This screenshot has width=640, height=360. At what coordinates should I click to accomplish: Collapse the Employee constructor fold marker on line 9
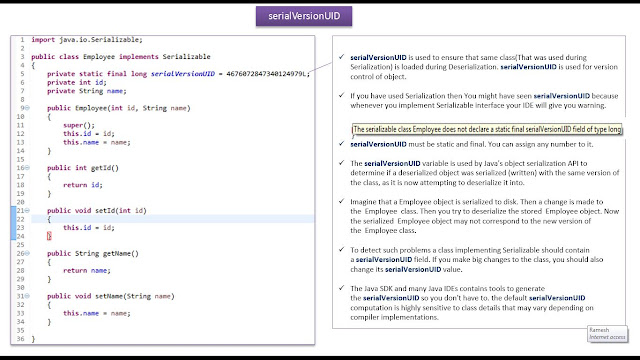[27, 108]
